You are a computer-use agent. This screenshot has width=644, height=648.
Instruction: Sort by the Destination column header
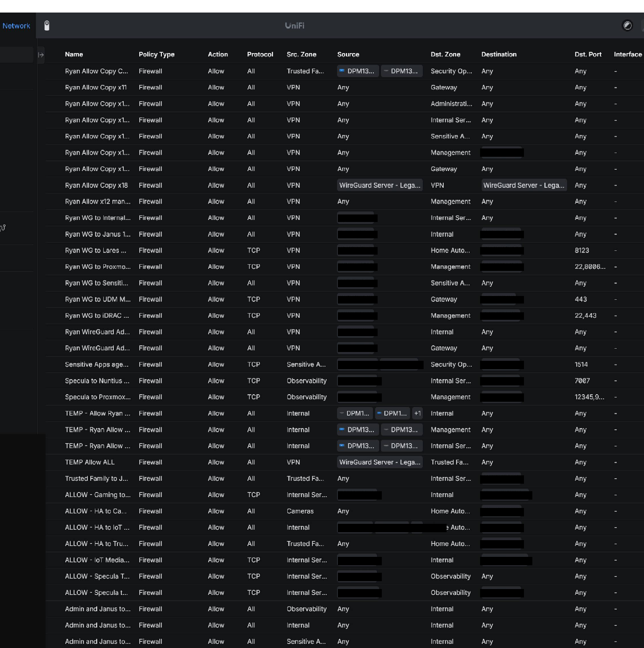click(499, 54)
